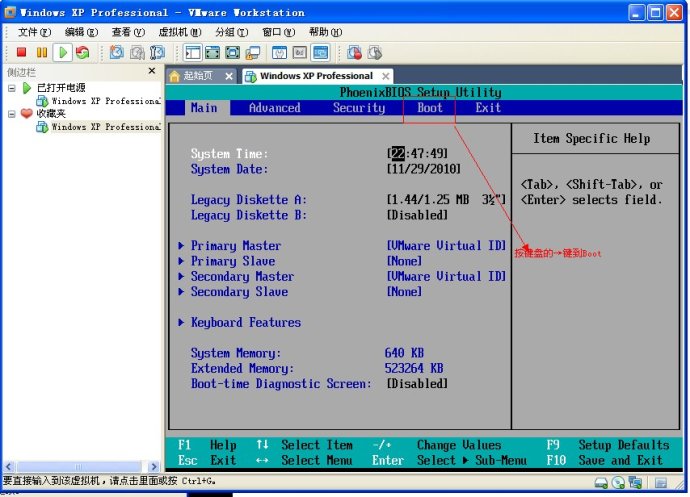Click the Console view toolbar icon

[320, 52]
